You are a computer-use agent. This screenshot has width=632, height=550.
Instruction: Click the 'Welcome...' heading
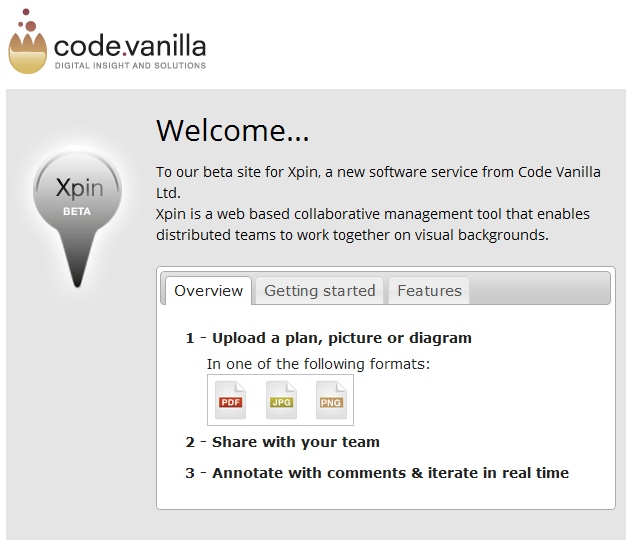233,131
